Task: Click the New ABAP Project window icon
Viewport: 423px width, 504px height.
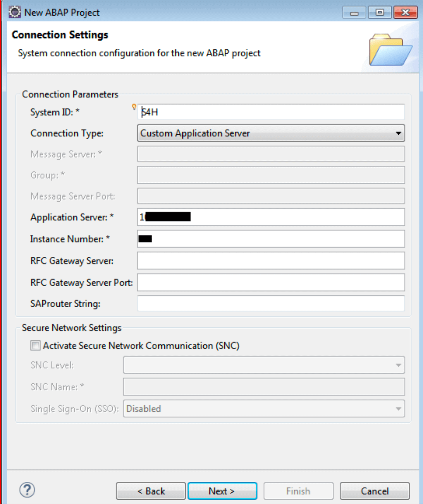Action: tap(15, 12)
